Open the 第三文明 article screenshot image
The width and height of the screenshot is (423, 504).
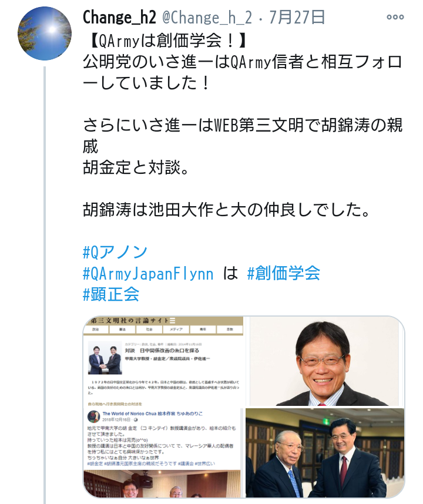[163, 407]
